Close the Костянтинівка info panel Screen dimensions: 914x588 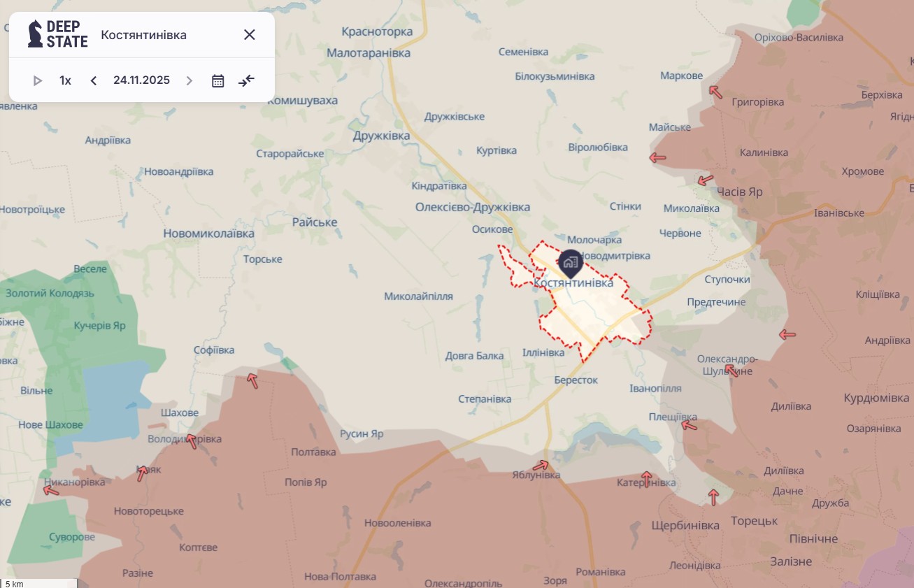[x=249, y=35]
